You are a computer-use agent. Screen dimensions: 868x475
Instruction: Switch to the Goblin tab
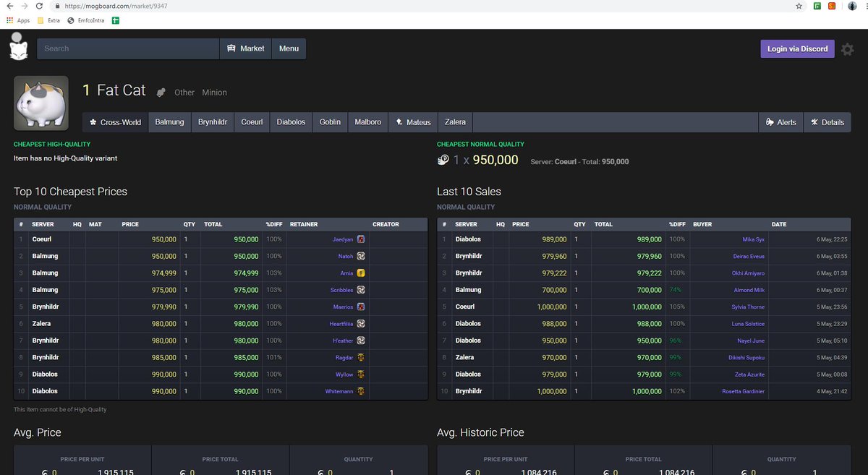pos(330,122)
